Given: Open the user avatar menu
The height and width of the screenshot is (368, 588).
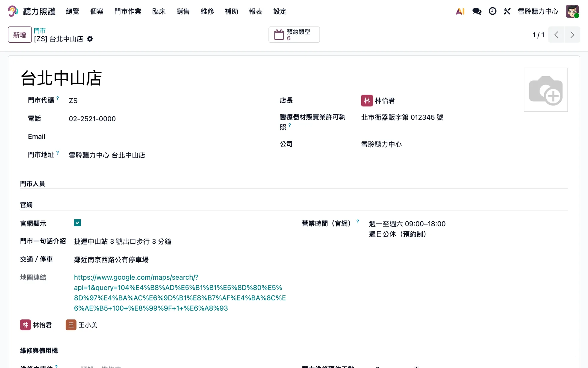Looking at the screenshot, I should pyautogui.click(x=572, y=11).
